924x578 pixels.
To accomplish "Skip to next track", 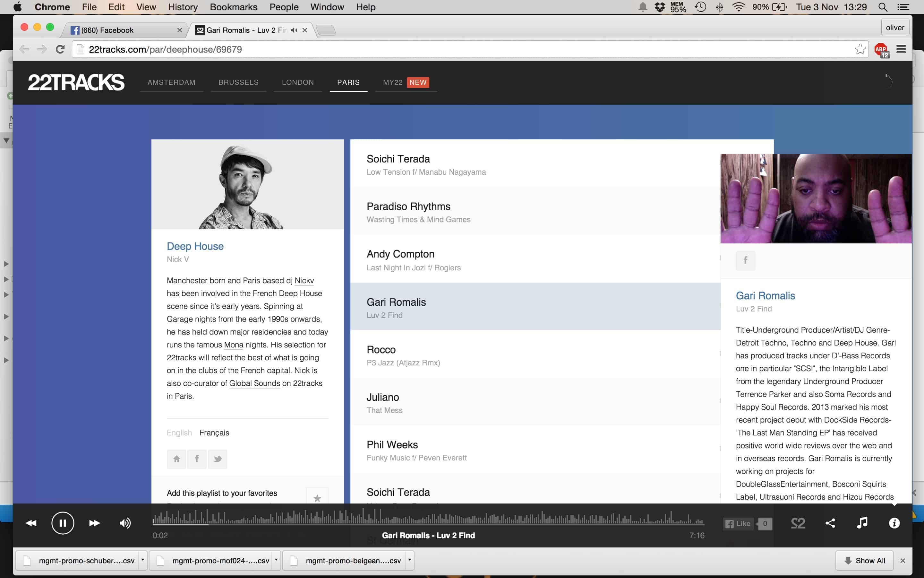I will (94, 523).
